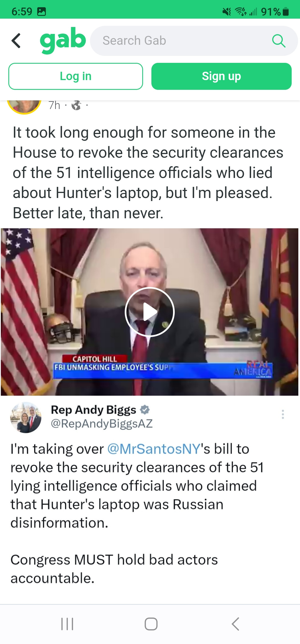Open the three-dot tweet options menu
300x644 pixels.
click(x=283, y=414)
